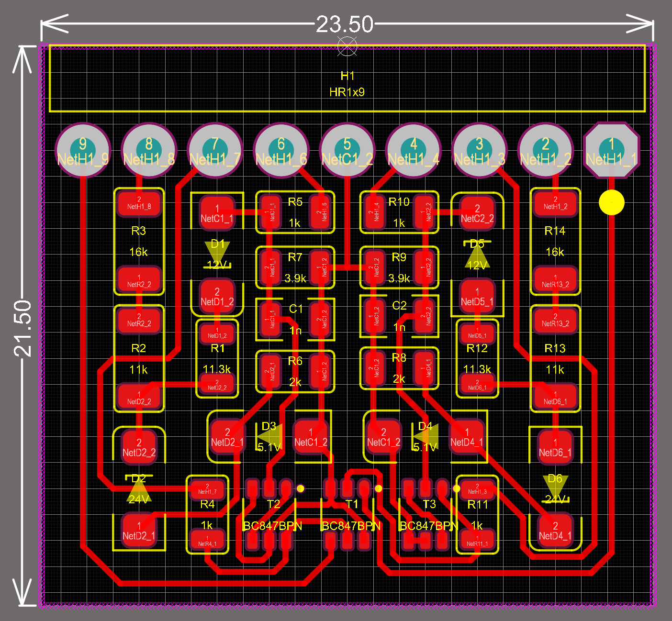Screen dimensions: 672x621
Task: Click the R7 3.9k value text
Action: pyautogui.click(x=295, y=278)
